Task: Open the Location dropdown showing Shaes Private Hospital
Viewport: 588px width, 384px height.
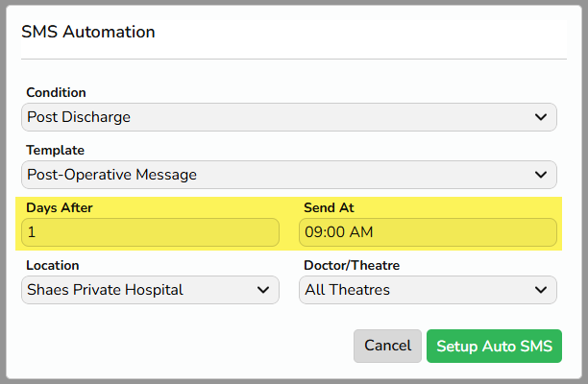Action: pos(150,290)
